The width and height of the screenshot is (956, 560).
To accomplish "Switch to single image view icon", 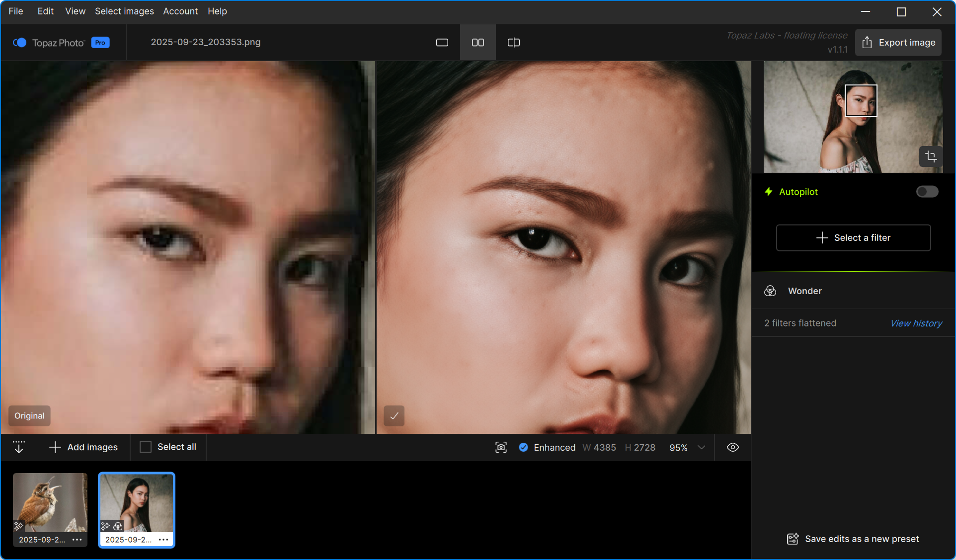I will click(x=442, y=43).
